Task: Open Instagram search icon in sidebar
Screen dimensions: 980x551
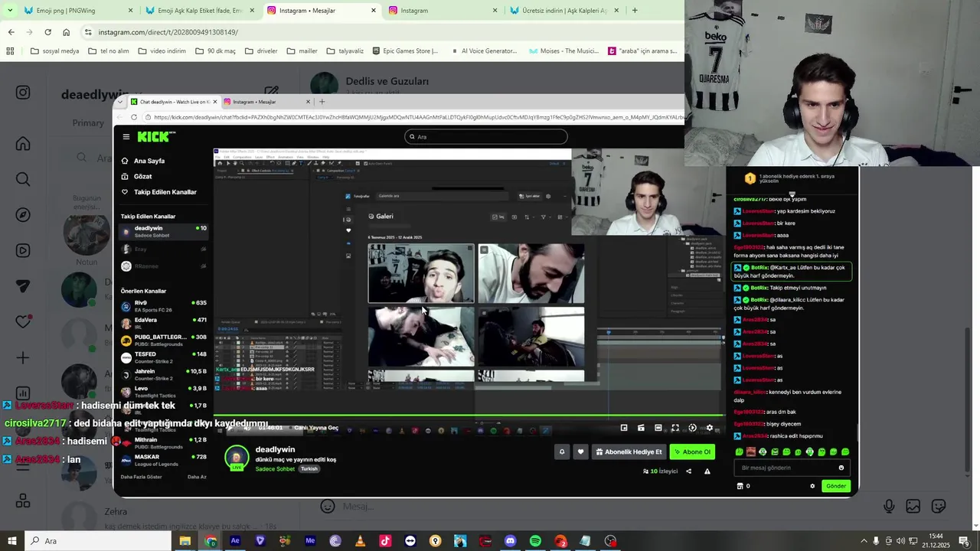Action: (23, 179)
